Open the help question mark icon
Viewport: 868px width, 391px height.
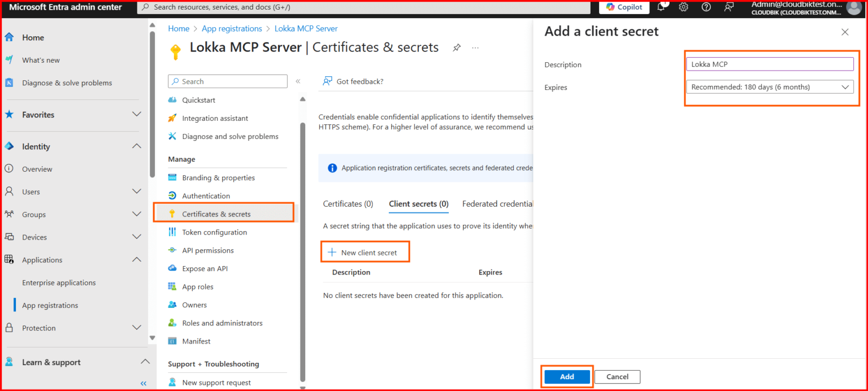point(705,7)
